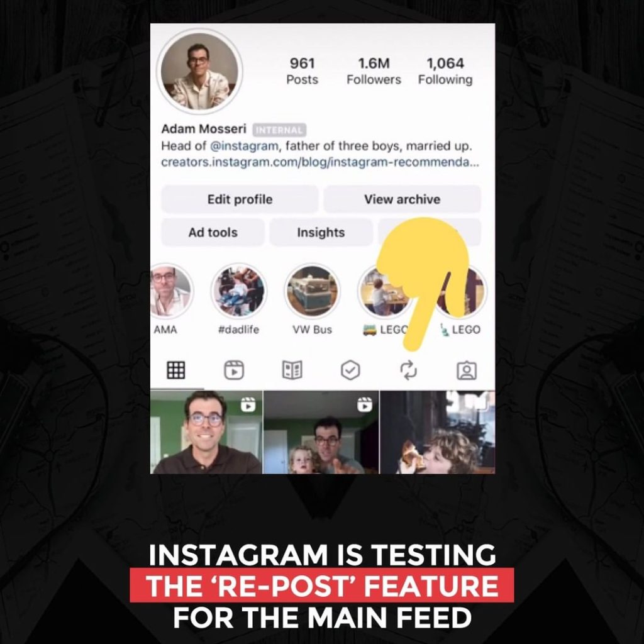Screen dimensions: 644x644
Task: Click the Reels badge on second video
Action: [x=364, y=404]
